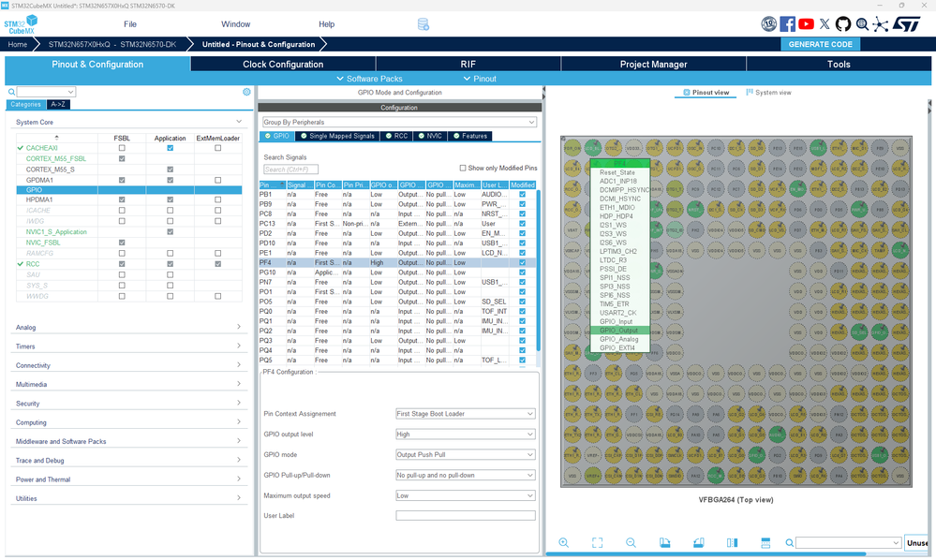Toggle Modified checkbox for PB1 row
936x560 pixels.
coord(522,195)
